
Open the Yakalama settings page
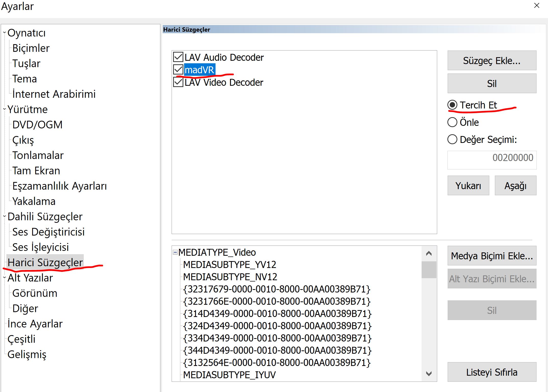[x=34, y=201]
